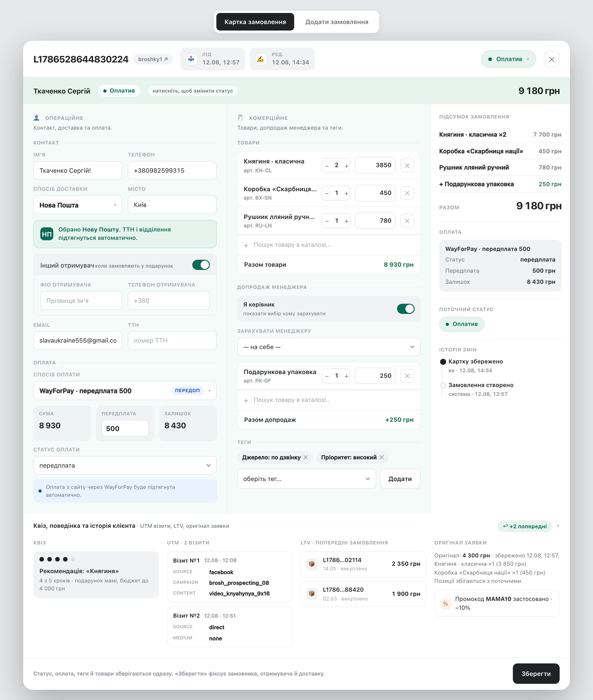Remove tag Пріоритет: високий
Image resolution: width=593 pixels, height=700 pixels.
pyautogui.click(x=382, y=457)
